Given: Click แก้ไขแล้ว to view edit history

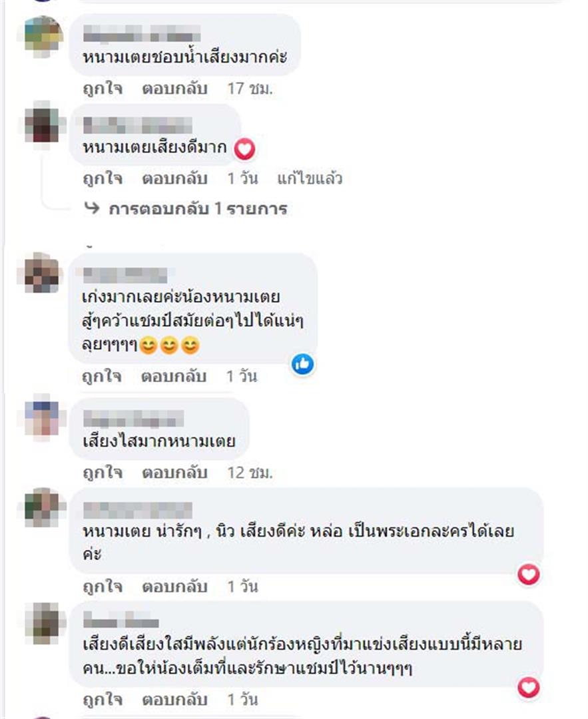Looking at the screenshot, I should click(310, 178).
